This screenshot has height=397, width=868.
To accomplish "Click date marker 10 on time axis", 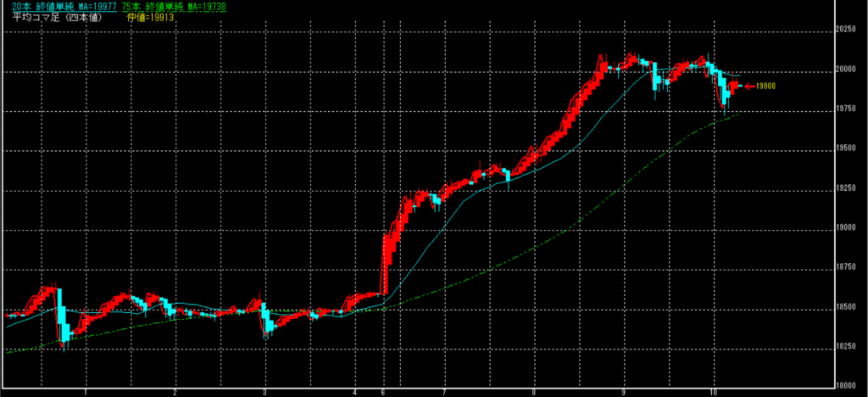I will pos(715,392).
